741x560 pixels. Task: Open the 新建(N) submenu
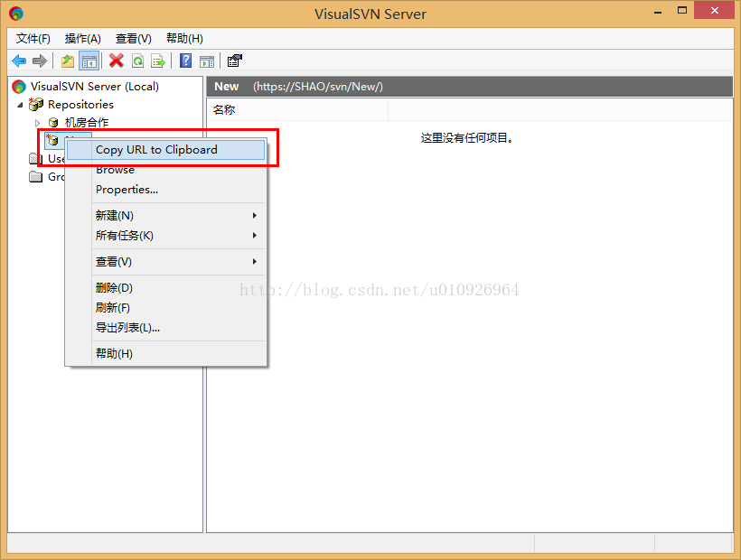179,215
